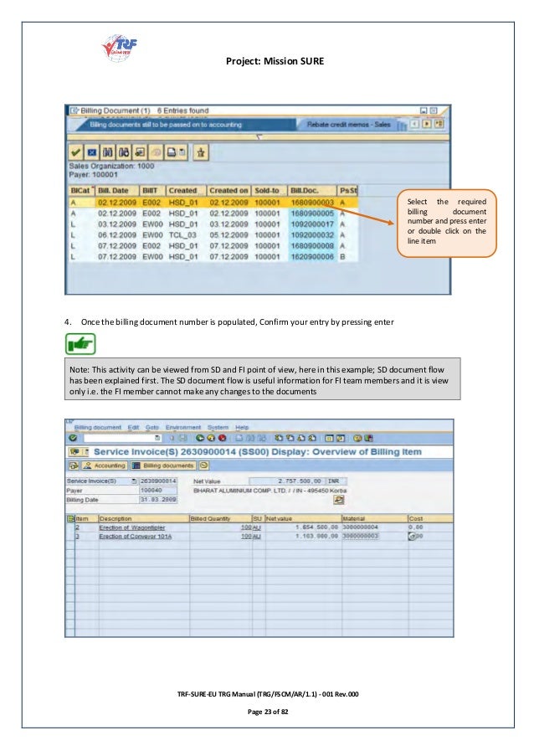Open the command field history dropdown
The image size is (534, 756).
[157, 438]
